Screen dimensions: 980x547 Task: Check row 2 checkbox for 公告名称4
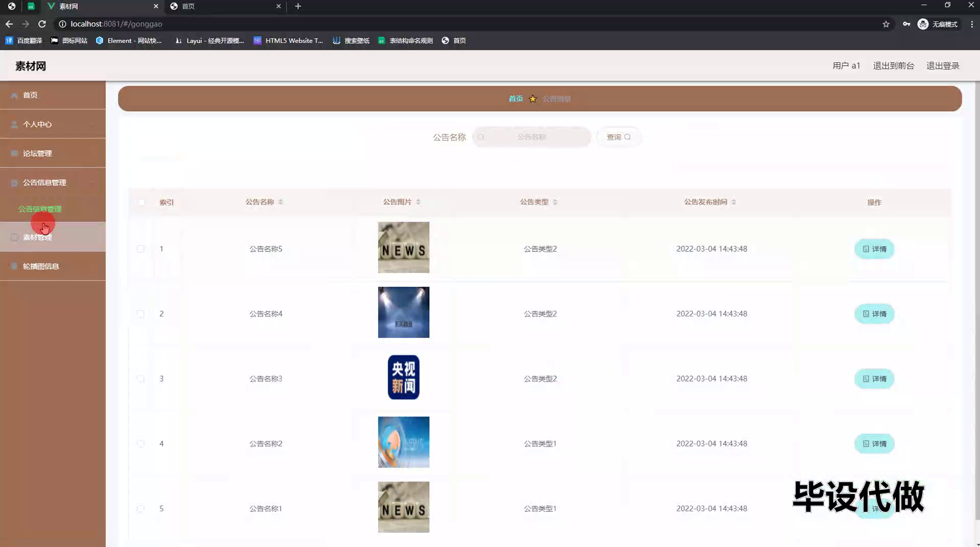click(140, 313)
